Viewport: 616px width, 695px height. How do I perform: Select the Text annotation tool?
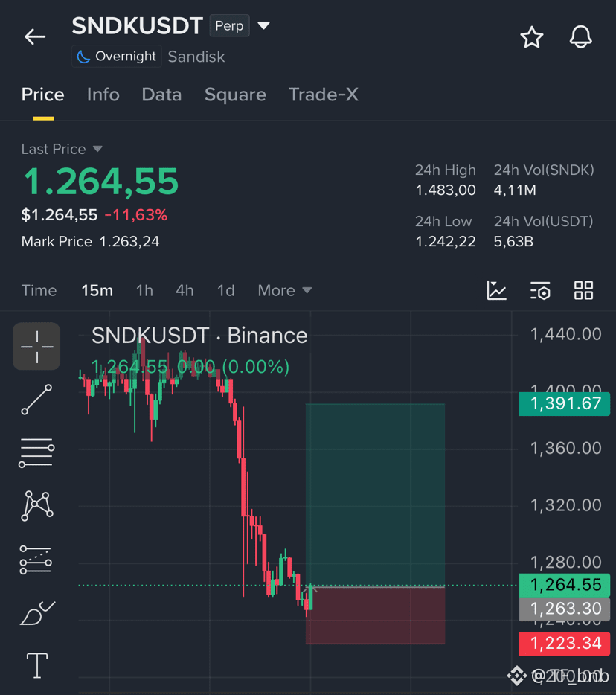click(37, 666)
